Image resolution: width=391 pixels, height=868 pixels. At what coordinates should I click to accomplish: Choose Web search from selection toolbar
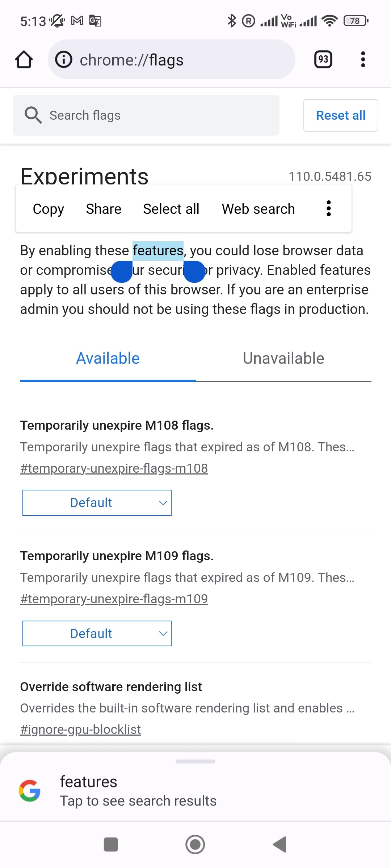coord(258,209)
